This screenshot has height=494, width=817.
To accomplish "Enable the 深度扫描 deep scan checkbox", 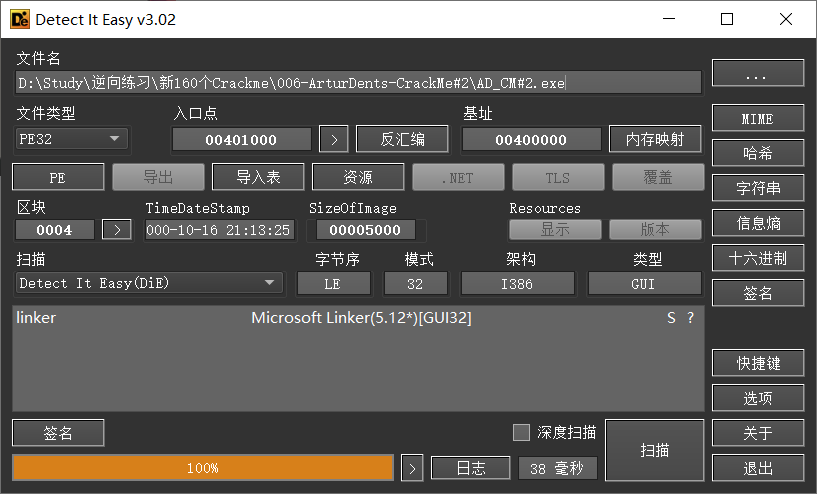I will pos(521,433).
